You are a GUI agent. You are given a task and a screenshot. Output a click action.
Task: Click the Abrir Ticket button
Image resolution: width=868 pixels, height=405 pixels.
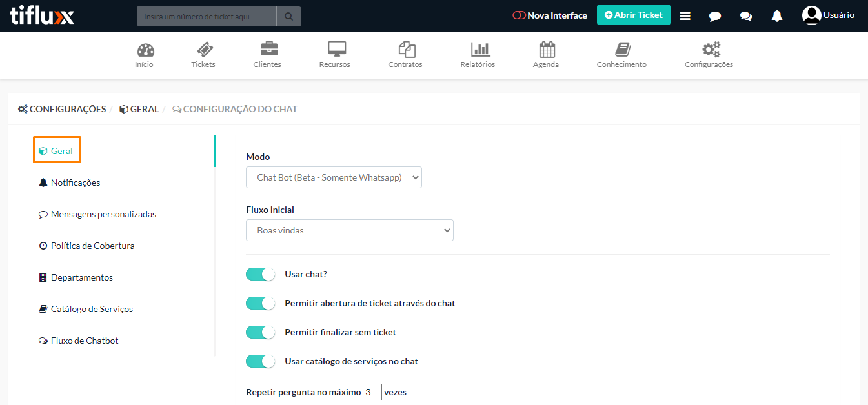[x=634, y=15]
